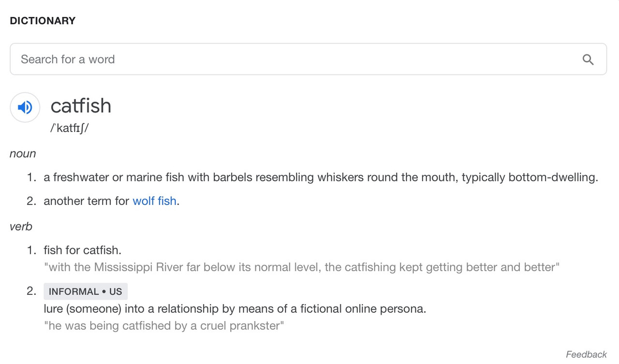The width and height of the screenshot is (619, 364).
Task: Click the 'fish for catfish.' definition
Action: pyautogui.click(x=82, y=250)
